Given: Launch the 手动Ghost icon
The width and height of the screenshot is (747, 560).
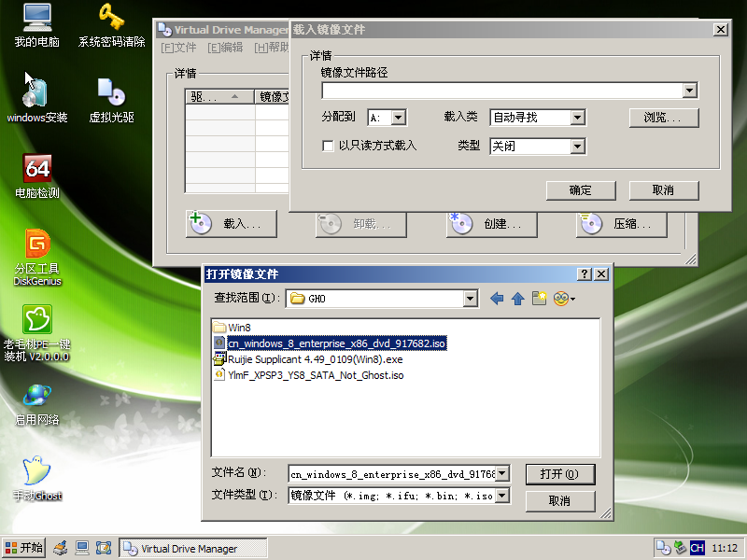Looking at the screenshot, I should [x=37, y=479].
